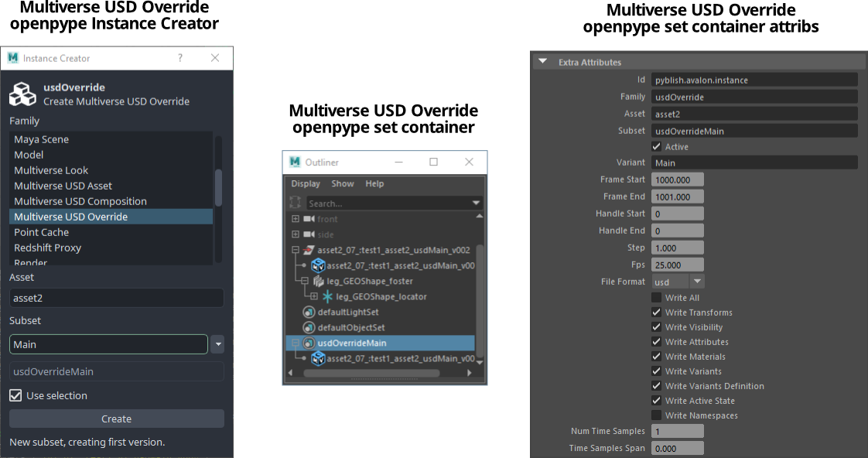Viewport: 868px width, 458px height.
Task: Click the Maya logo in Instance Creator title bar
Action: point(13,57)
